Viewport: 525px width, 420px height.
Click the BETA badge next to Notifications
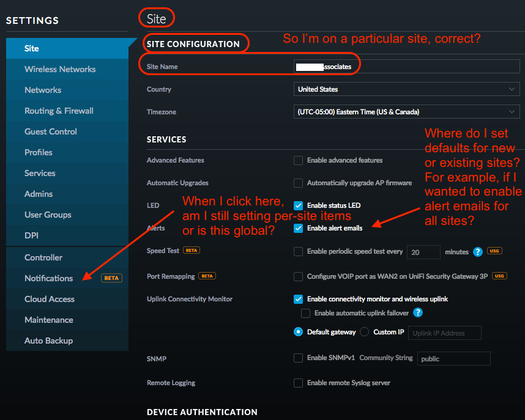click(111, 278)
